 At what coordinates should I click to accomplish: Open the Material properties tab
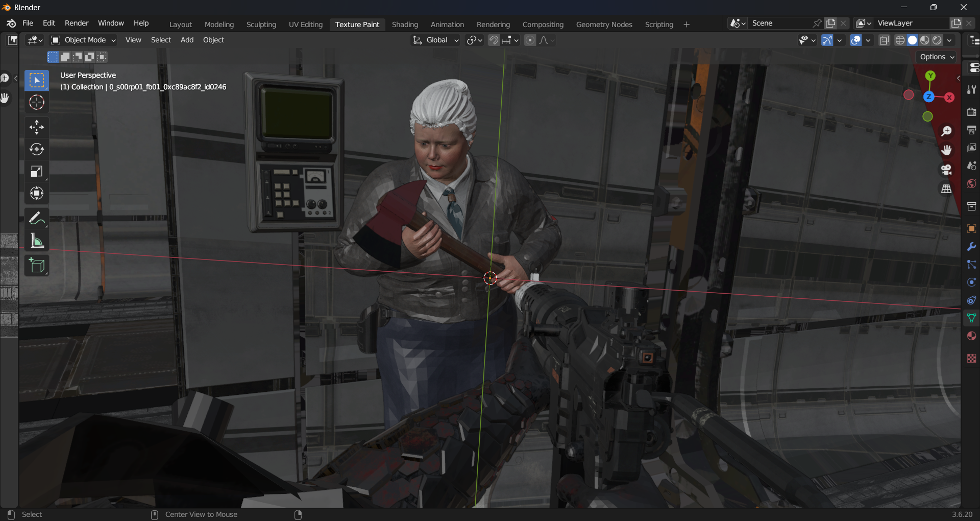tap(971, 336)
